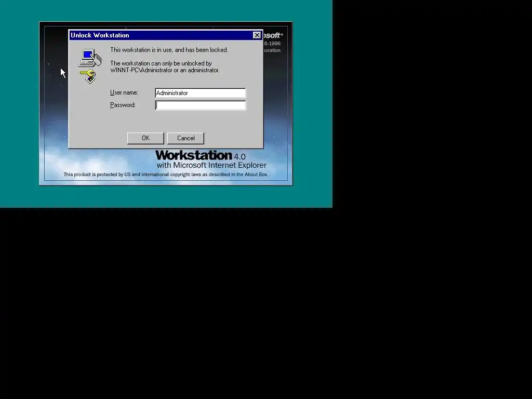
Task: Click the keys icon below the computer
Action: pos(88,77)
